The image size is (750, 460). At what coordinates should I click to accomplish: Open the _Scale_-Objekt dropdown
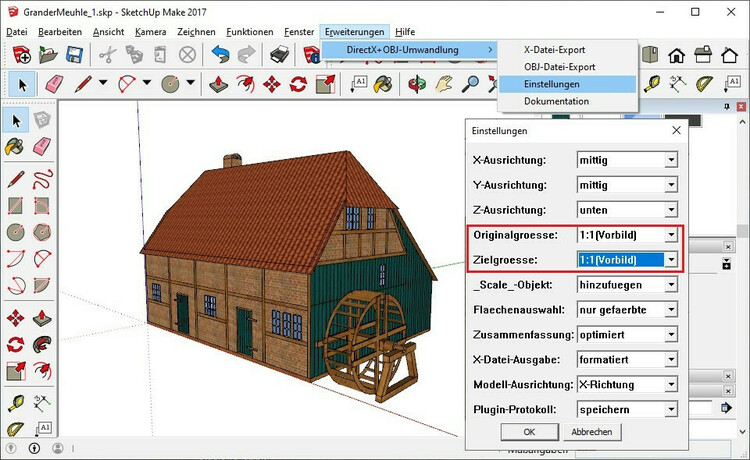[671, 285]
